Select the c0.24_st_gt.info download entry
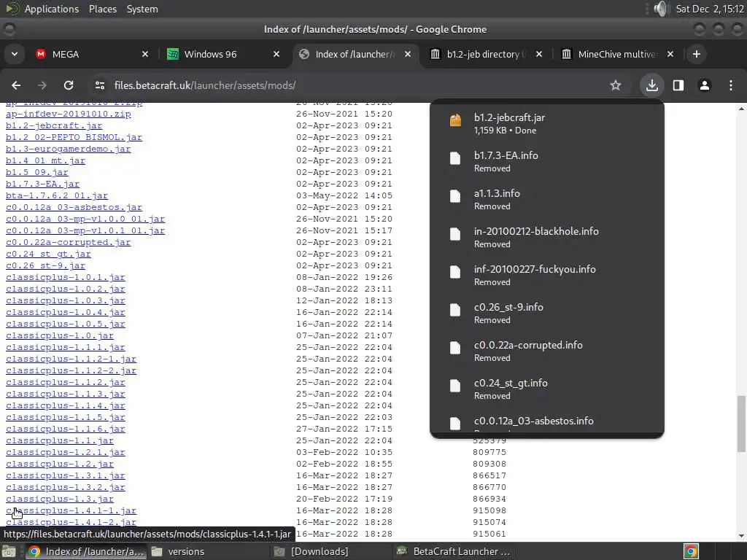 click(x=547, y=389)
